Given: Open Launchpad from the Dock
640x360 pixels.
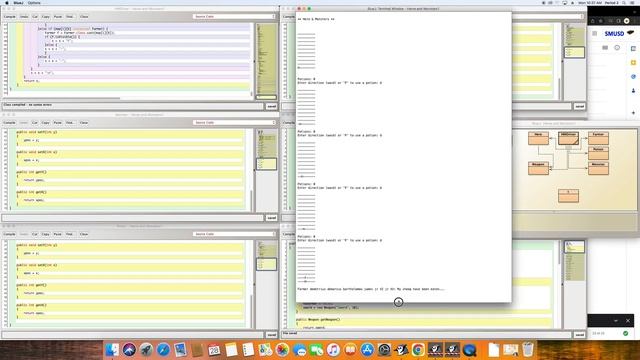Looking at the screenshot, I should 146,350.
